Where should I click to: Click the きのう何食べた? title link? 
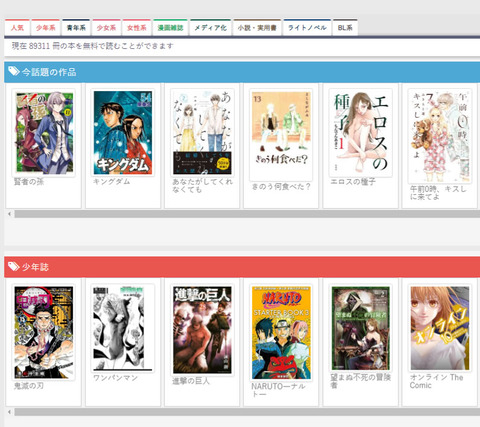(x=281, y=187)
